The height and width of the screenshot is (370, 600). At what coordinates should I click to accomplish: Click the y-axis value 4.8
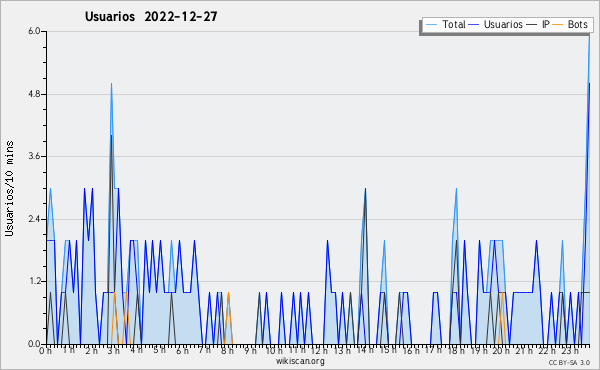(x=34, y=94)
